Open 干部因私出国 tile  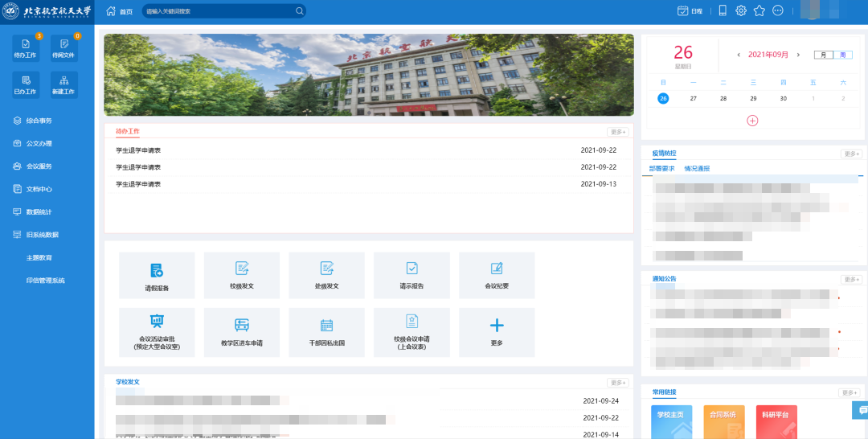(326, 332)
